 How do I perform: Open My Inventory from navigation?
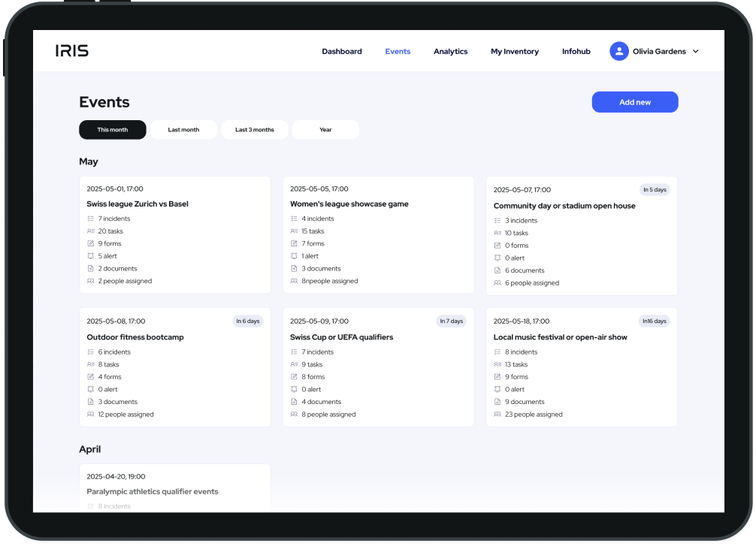tap(515, 52)
